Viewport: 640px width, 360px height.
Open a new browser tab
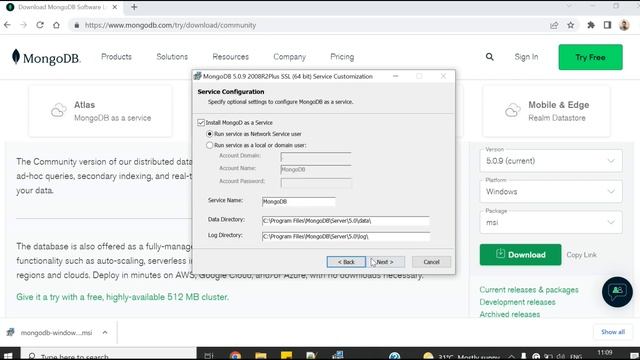point(134,7)
